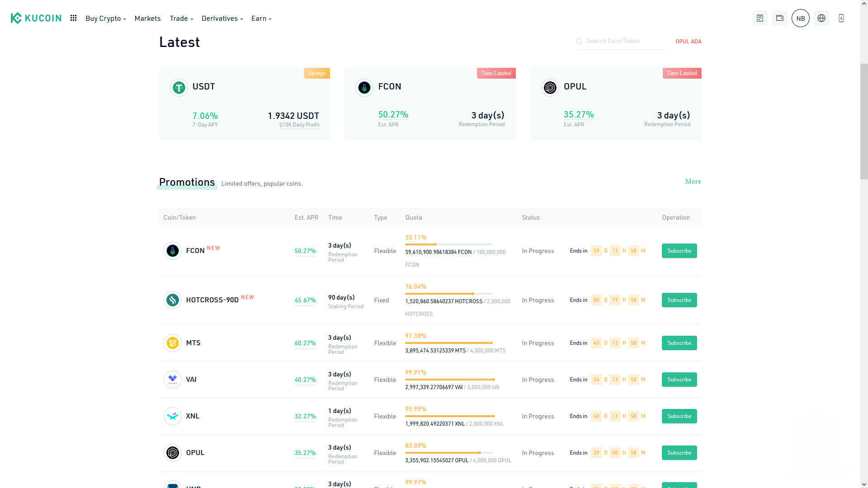The height and width of the screenshot is (488, 868).
Task: Open the wallet assets icon
Action: tap(780, 18)
